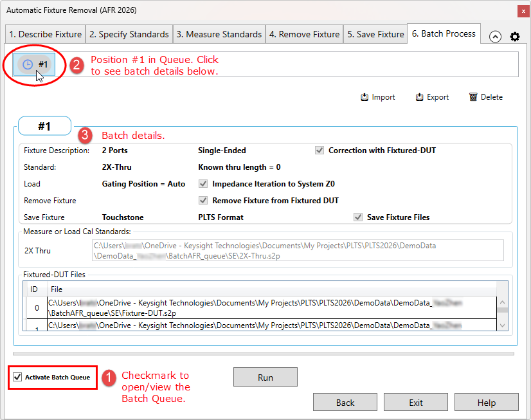Close the Automatic Fixture Removal window

pyautogui.click(x=521, y=11)
